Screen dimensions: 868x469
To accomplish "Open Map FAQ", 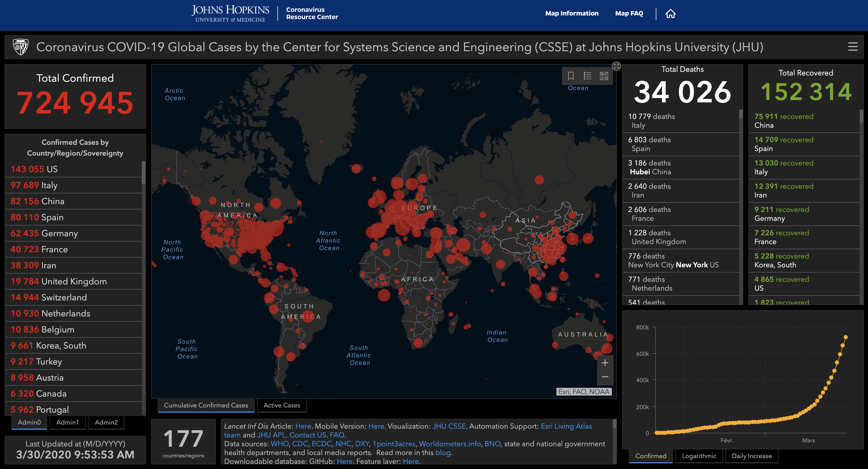I will 629,13.
